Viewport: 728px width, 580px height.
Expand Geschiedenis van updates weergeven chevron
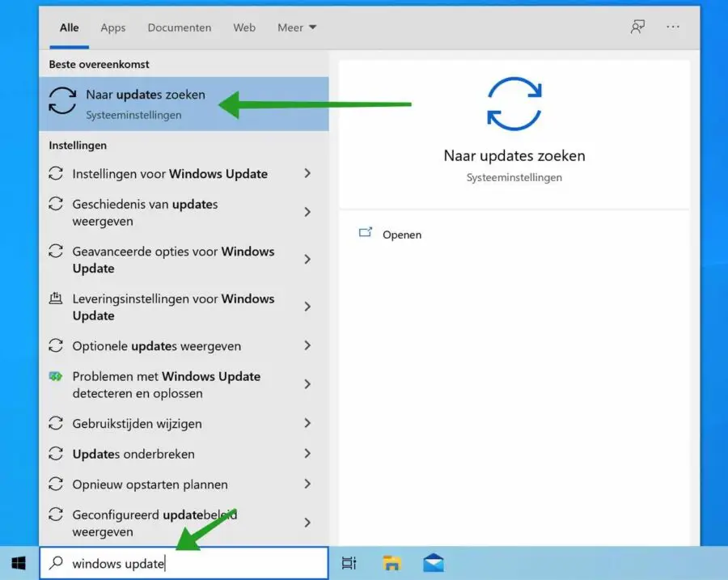click(x=307, y=212)
